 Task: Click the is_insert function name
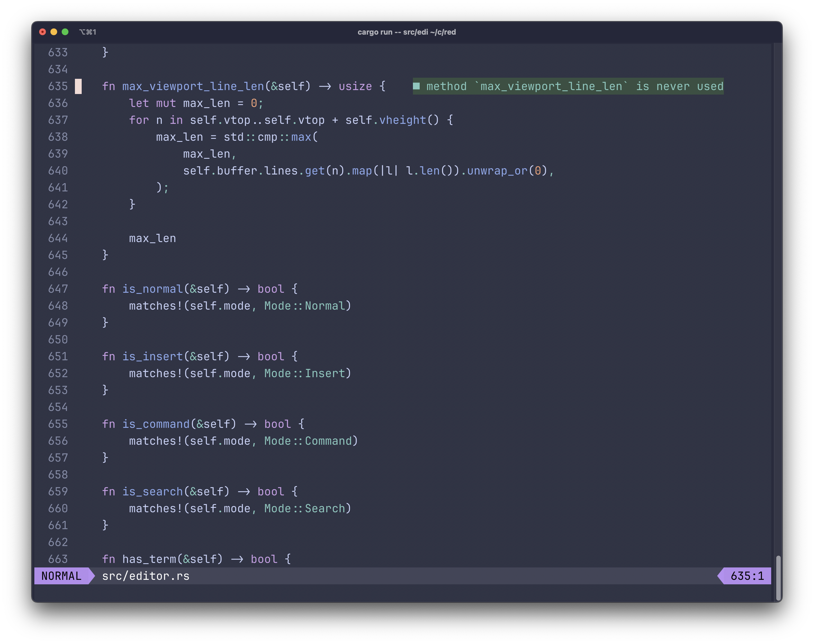click(x=152, y=356)
